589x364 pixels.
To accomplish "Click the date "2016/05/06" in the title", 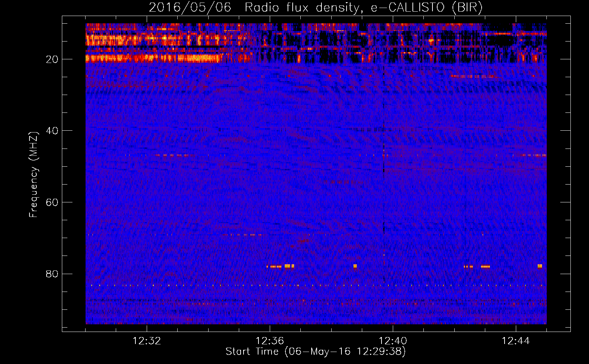I will pos(190,8).
